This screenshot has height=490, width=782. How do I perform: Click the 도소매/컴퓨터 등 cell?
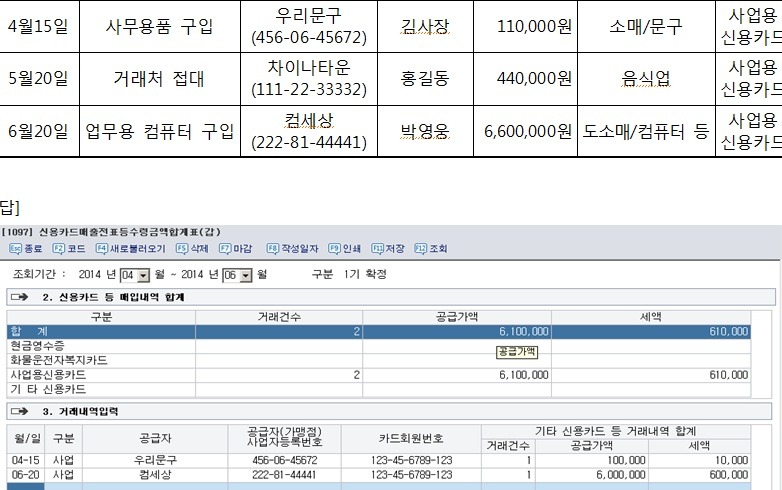[x=646, y=131]
